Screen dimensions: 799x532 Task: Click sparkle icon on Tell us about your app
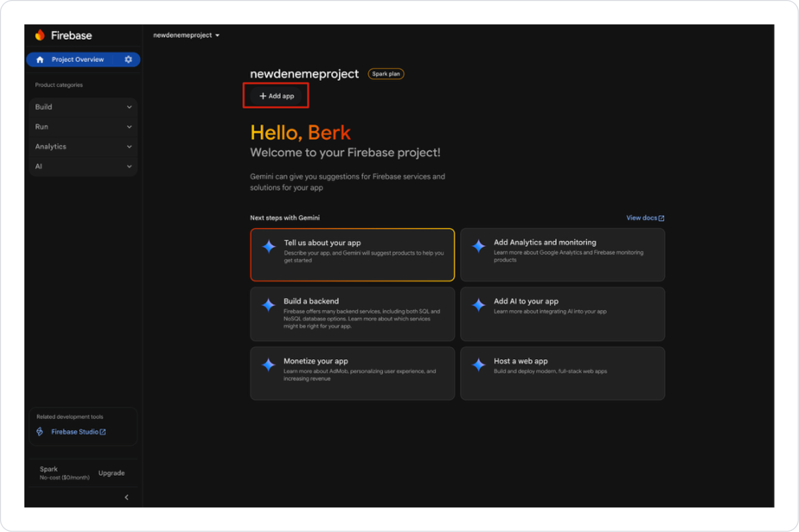pyautogui.click(x=269, y=246)
